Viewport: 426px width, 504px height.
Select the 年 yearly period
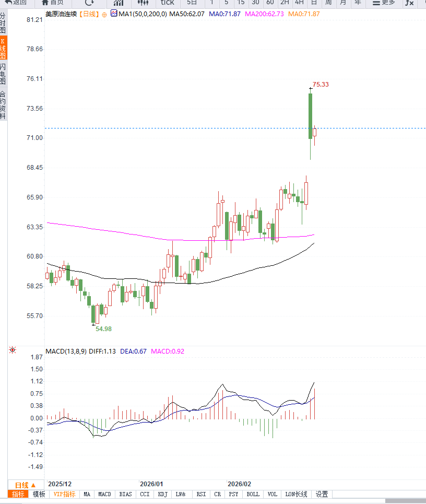(358, 3)
